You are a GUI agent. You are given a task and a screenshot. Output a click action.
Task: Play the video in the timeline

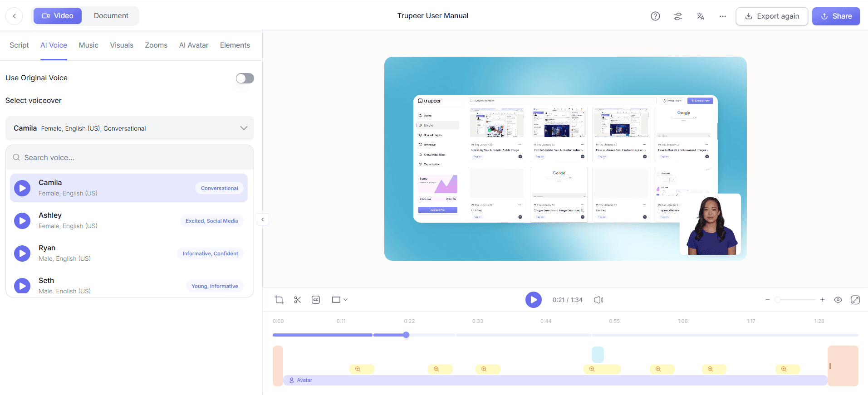coord(534,300)
